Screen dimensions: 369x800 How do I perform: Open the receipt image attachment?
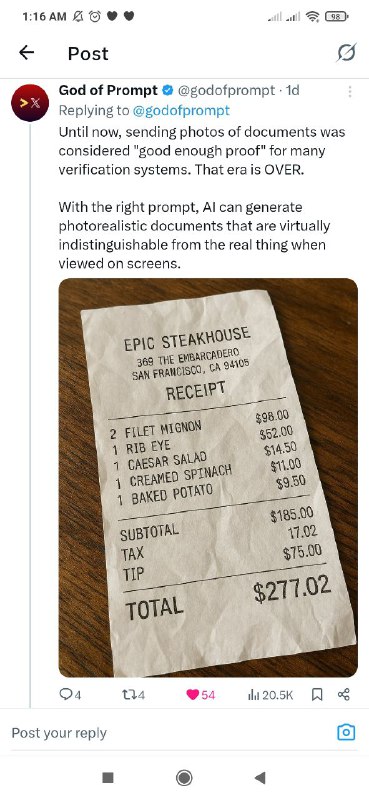point(208,478)
